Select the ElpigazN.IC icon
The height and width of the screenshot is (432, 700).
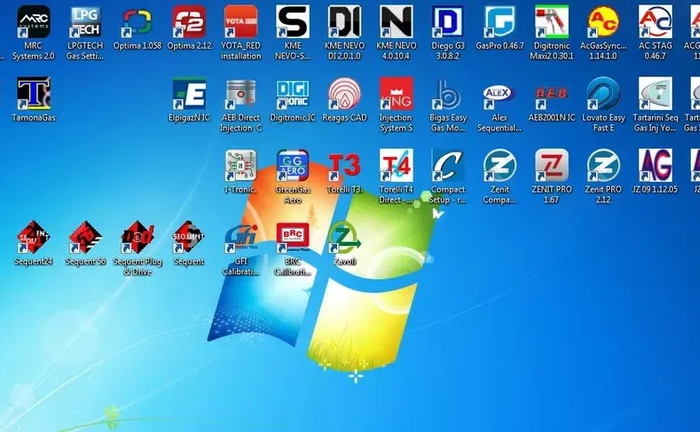[189, 94]
